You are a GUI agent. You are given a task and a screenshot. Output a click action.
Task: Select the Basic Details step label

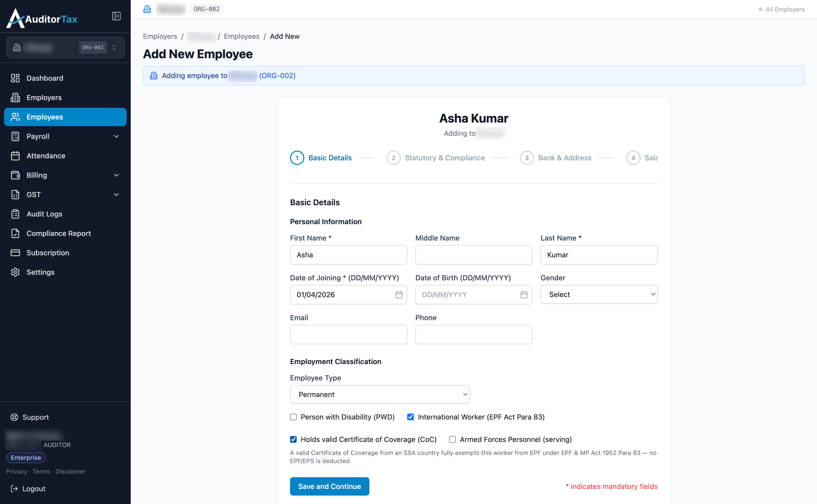pyautogui.click(x=330, y=158)
